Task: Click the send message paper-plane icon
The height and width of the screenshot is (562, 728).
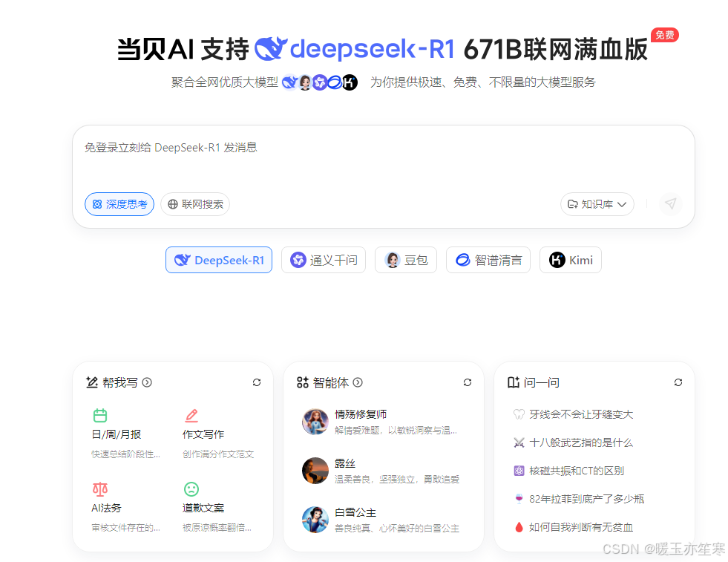Action: pyautogui.click(x=670, y=204)
